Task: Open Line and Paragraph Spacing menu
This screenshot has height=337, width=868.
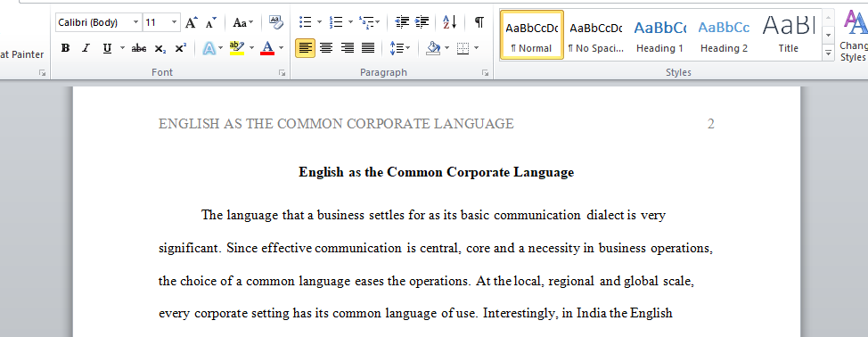Action: click(399, 48)
